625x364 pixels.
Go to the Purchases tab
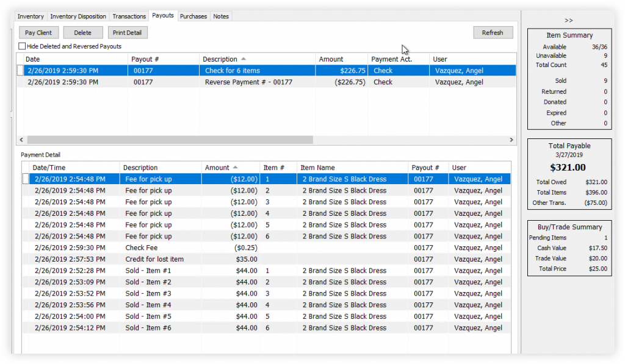pyautogui.click(x=193, y=16)
